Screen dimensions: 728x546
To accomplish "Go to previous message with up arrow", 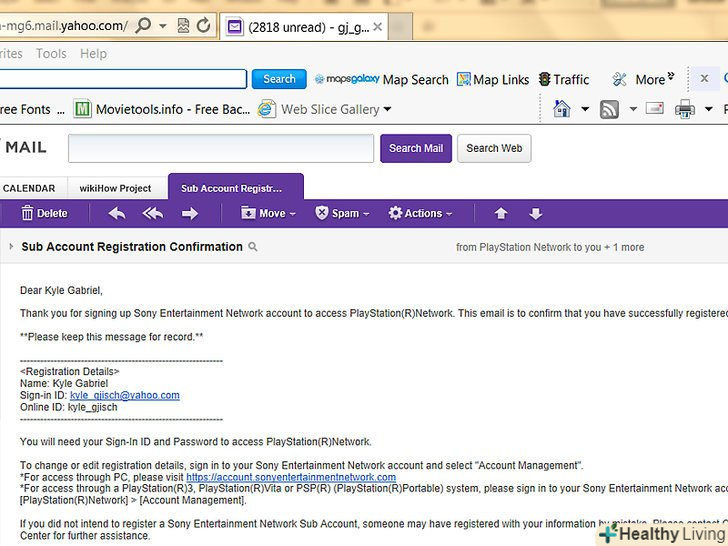I will click(x=501, y=213).
